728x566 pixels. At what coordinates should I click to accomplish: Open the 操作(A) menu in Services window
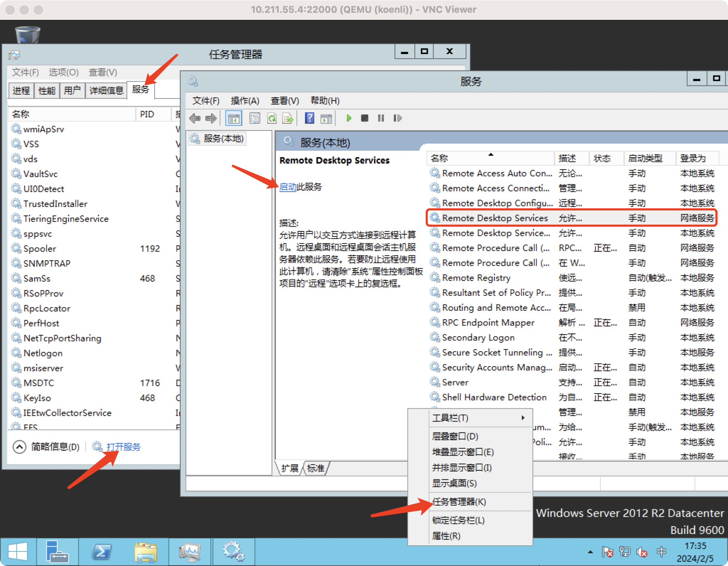click(x=245, y=101)
